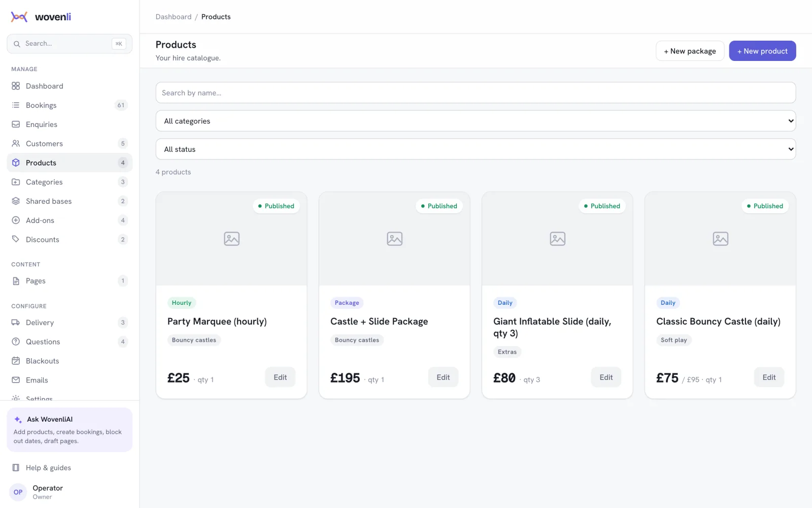This screenshot has height=508, width=812.
Task: Click the wovenli logo icon
Action: (19, 17)
